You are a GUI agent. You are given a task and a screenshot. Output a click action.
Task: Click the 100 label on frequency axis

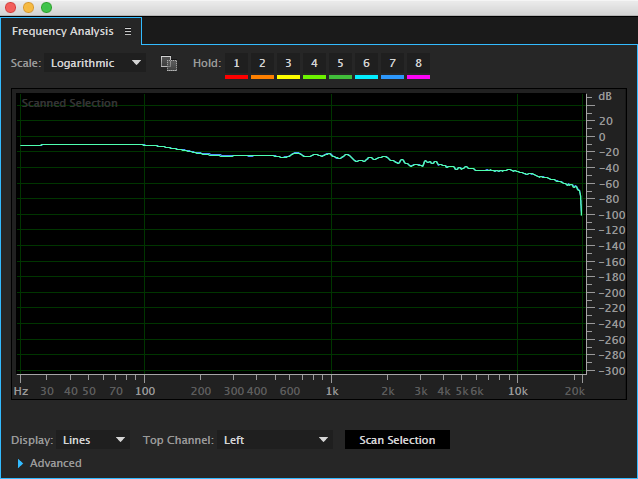(x=145, y=392)
